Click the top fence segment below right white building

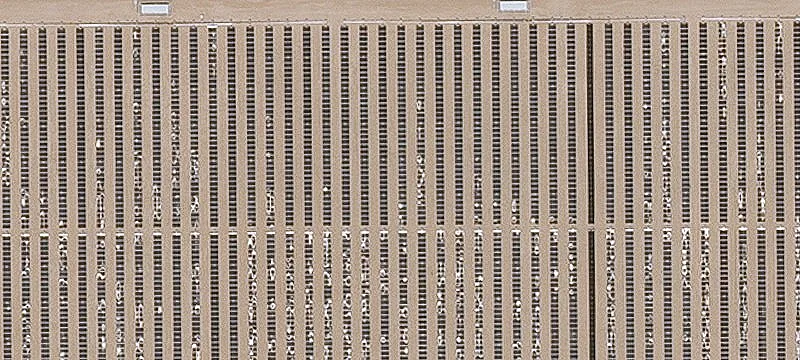pos(513,21)
